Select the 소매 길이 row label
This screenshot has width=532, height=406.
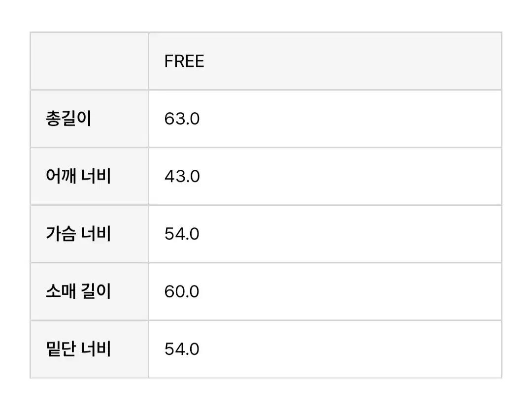(x=78, y=291)
